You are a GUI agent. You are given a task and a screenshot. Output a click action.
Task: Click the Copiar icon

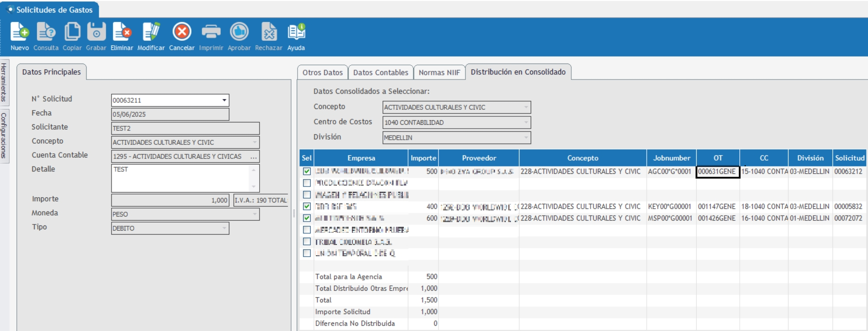click(72, 32)
